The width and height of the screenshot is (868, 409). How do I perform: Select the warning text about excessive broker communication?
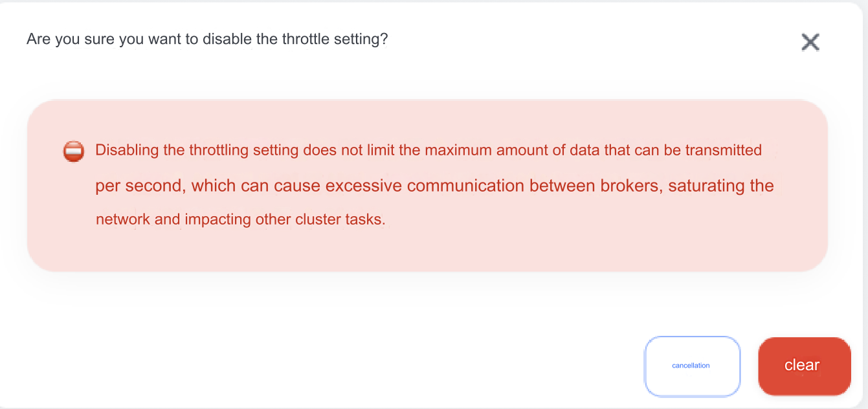click(434, 186)
